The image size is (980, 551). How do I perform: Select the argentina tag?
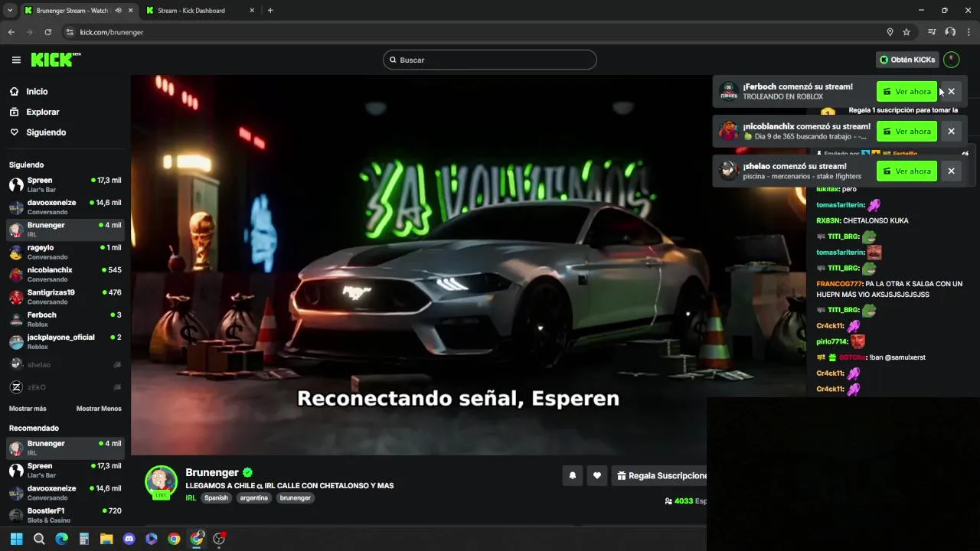click(x=254, y=497)
